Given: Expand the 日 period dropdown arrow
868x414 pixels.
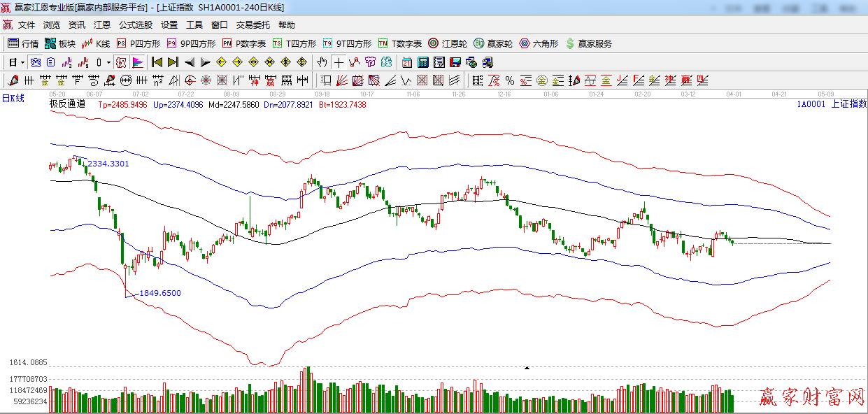Looking at the screenshot, I should (22, 62).
